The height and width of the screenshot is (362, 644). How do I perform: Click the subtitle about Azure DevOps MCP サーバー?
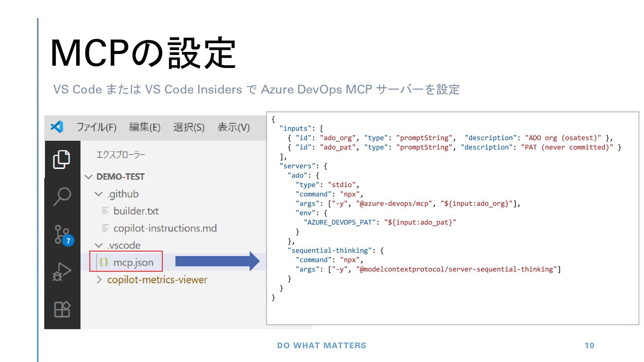(256, 89)
